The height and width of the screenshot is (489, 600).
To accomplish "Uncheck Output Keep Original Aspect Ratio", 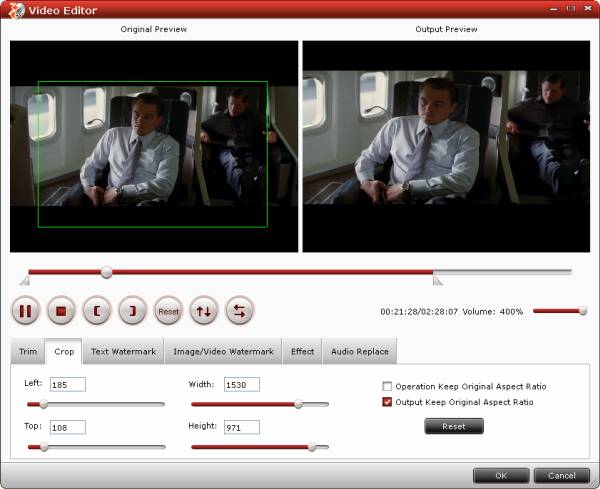I will pos(387,402).
